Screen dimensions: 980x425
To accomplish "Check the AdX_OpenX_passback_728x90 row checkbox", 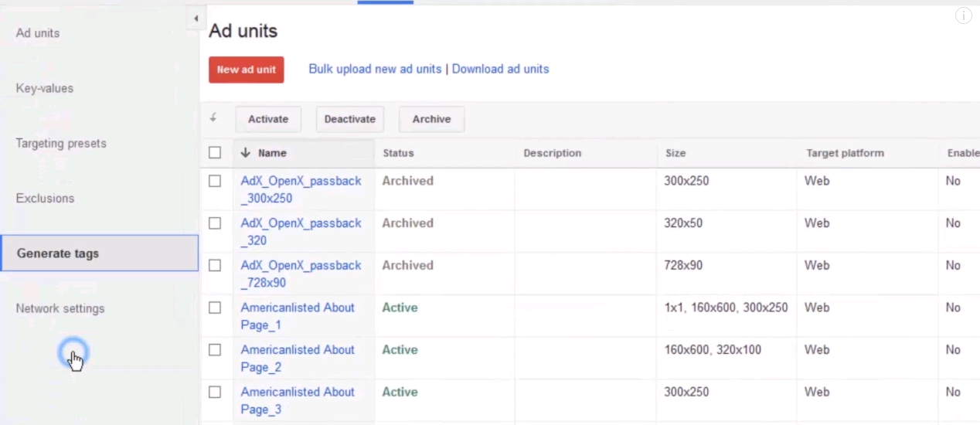I will click(215, 265).
